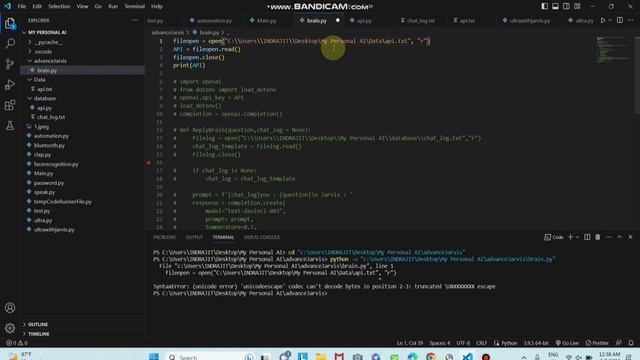
Task: Change Spaces: 4 indentation setting
Action: (440, 343)
